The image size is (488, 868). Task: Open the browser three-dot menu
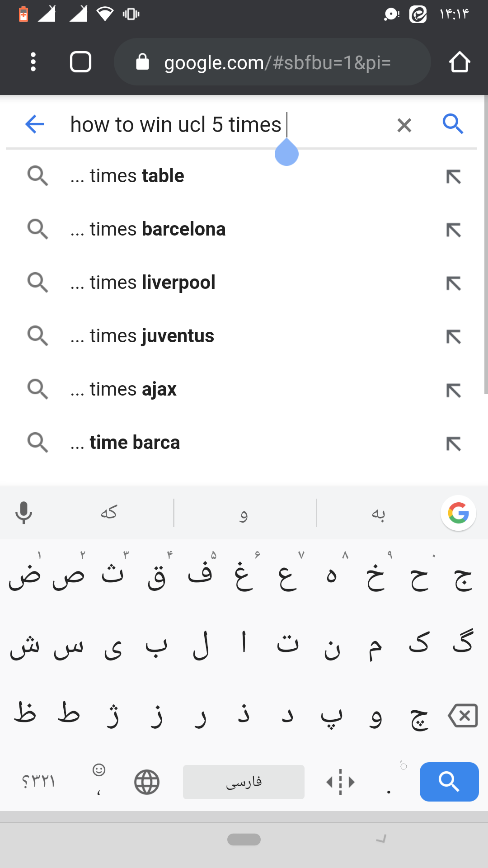click(x=33, y=62)
